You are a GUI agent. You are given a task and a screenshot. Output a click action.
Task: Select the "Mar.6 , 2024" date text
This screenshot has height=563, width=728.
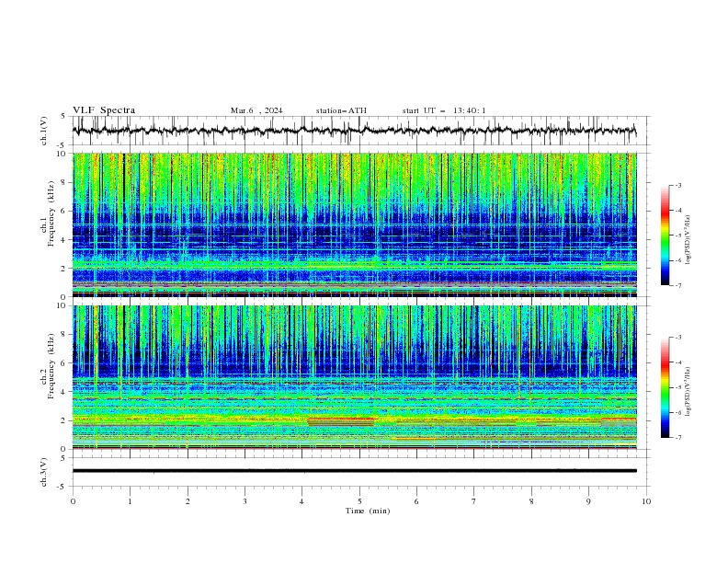click(256, 110)
